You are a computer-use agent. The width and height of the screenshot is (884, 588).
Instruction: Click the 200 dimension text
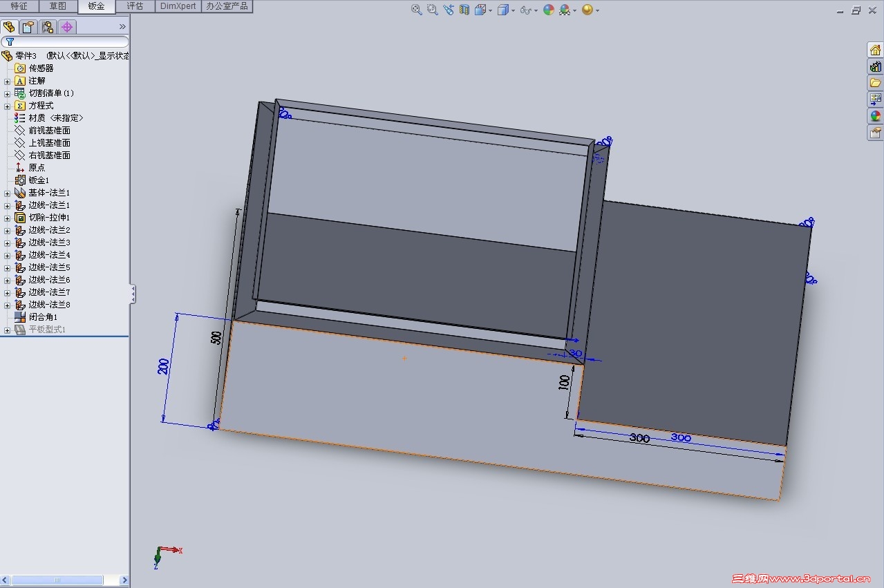coord(164,366)
